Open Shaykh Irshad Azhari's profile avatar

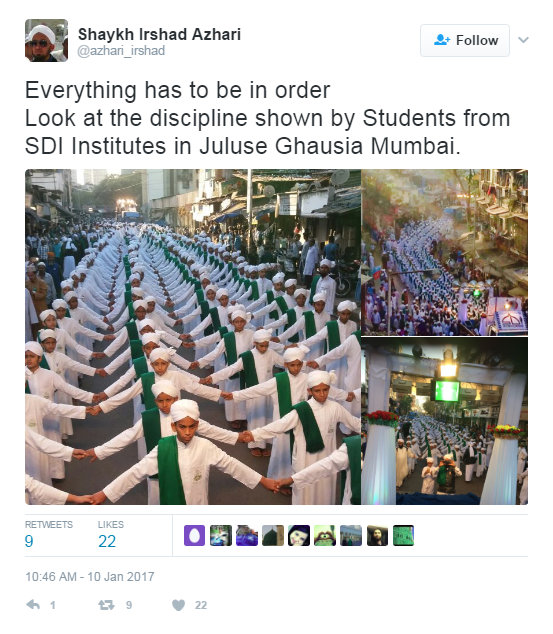(x=46, y=40)
